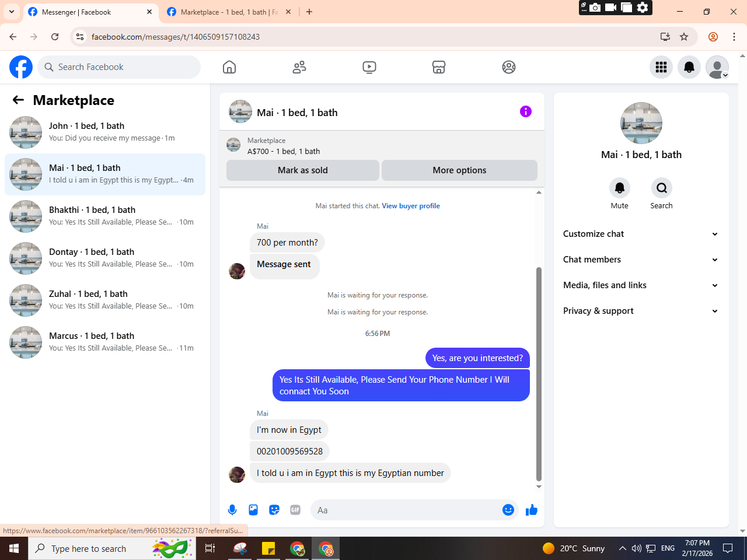Click the More options button

(x=459, y=170)
